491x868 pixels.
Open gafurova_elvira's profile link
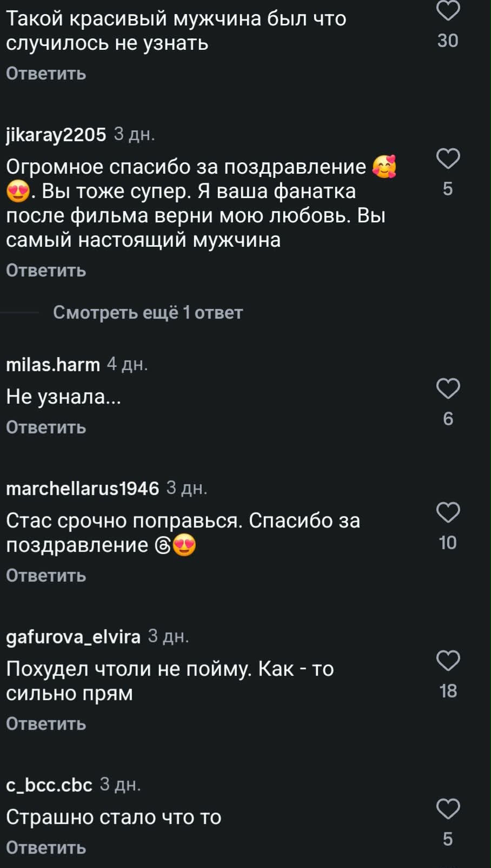tap(73, 636)
